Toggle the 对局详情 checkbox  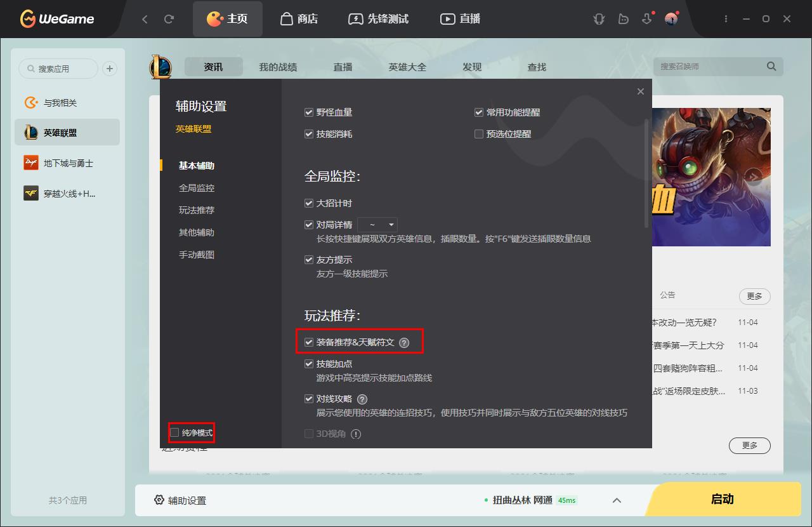309,225
